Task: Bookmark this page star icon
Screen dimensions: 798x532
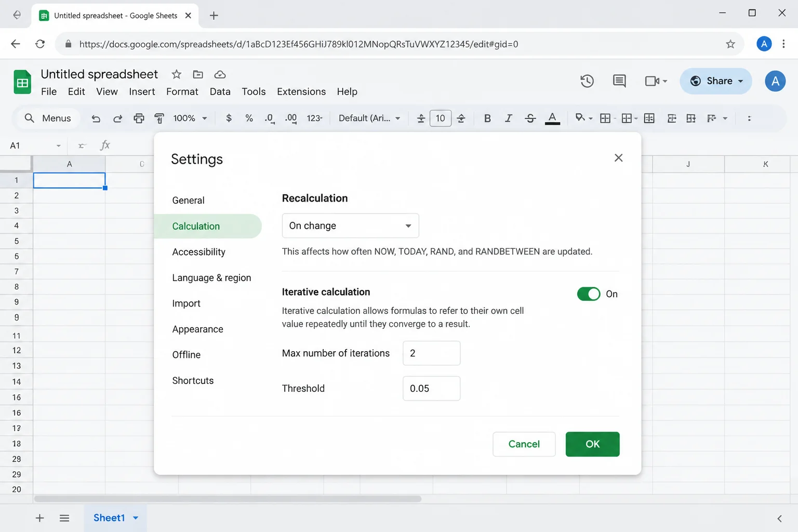Action: [x=730, y=44]
